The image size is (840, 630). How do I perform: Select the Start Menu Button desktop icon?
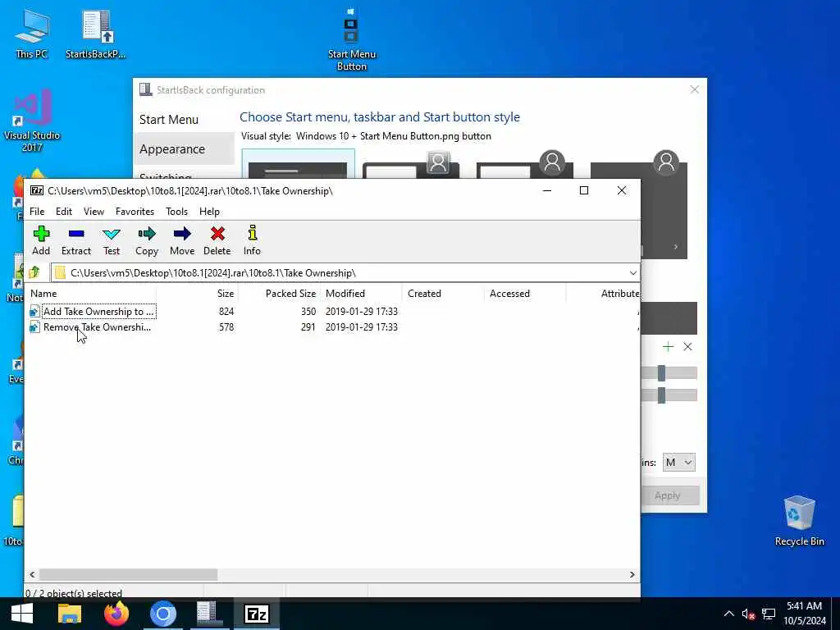[x=351, y=41]
